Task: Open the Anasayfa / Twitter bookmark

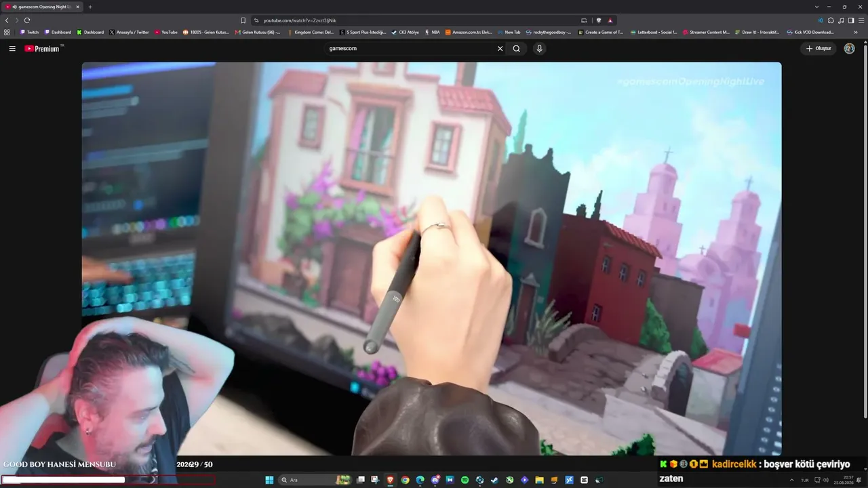Action: pos(129,32)
